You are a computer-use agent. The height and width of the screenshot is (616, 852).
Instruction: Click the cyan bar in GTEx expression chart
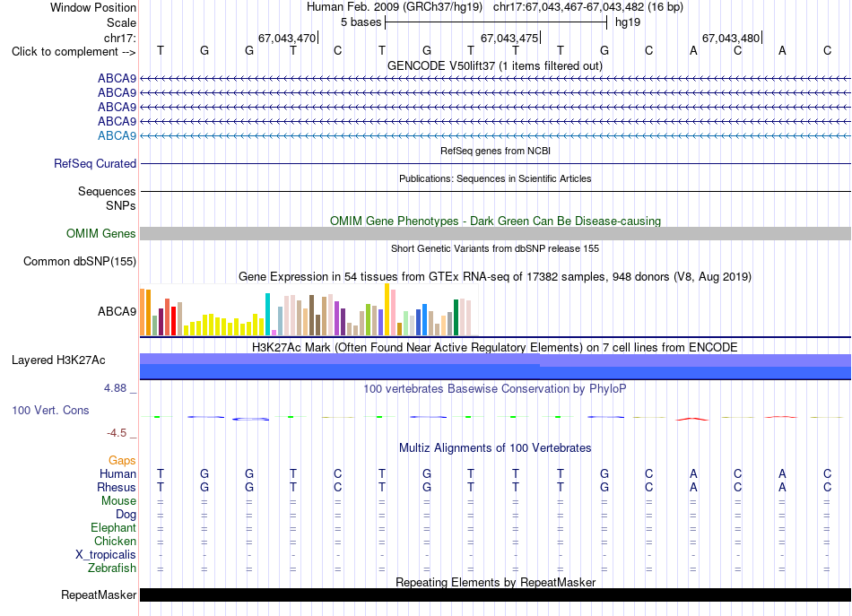267,314
